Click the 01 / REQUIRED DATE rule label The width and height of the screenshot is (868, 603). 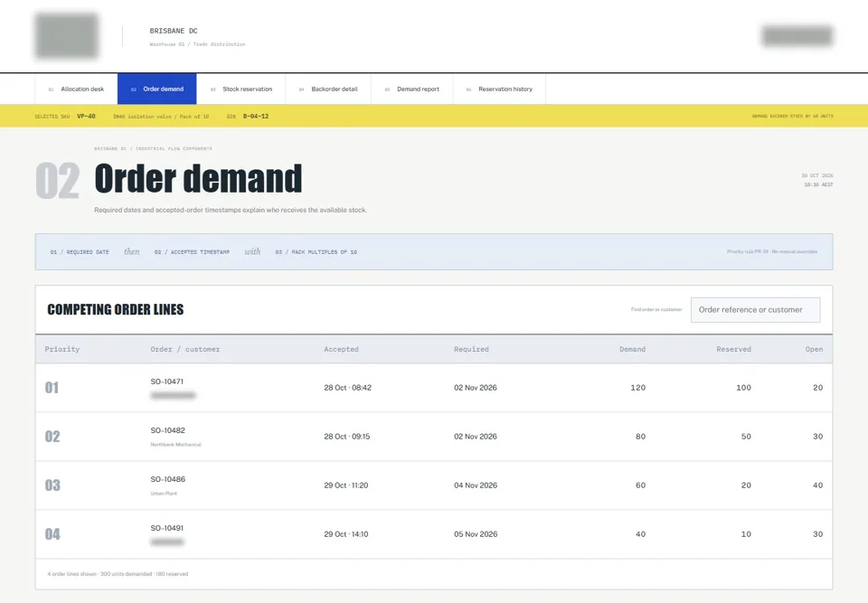pos(80,252)
